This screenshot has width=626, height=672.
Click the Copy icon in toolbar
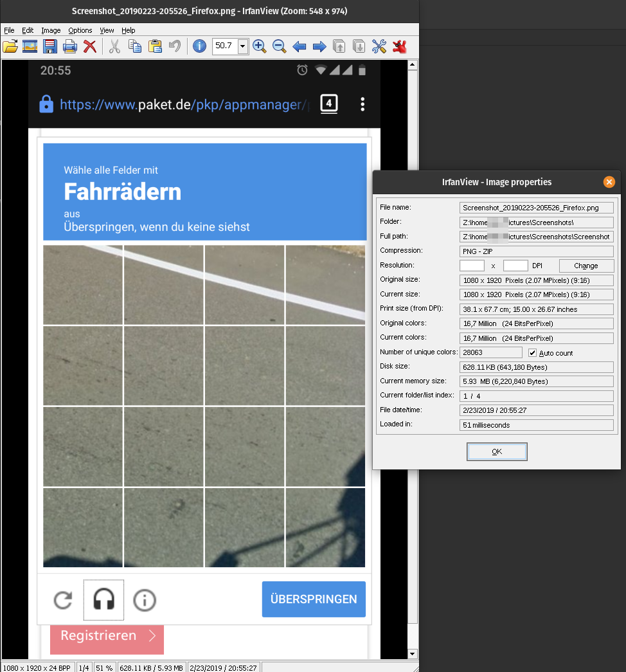pos(134,46)
